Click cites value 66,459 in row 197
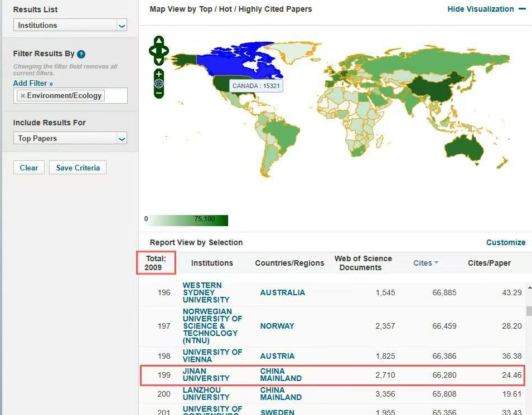532x415 pixels. pos(444,326)
